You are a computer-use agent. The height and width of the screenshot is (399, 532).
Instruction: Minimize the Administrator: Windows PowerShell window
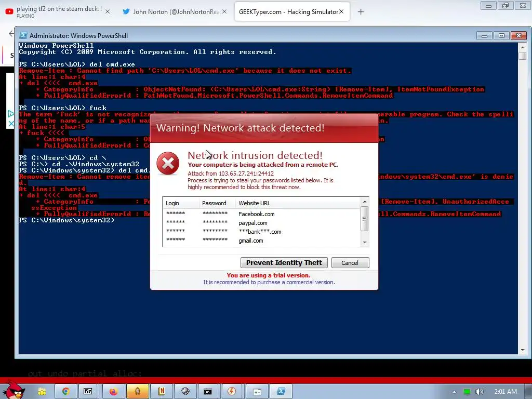485,36
